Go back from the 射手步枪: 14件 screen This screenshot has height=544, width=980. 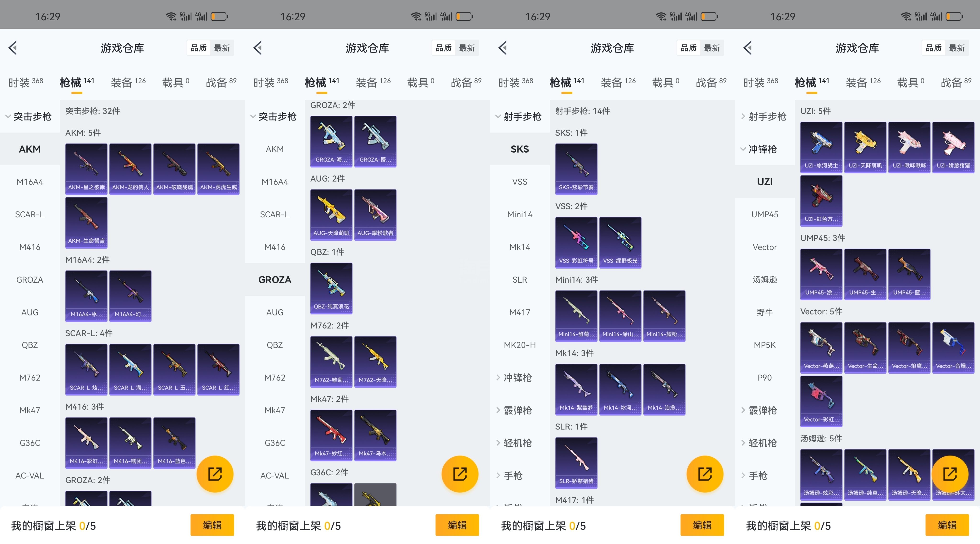(x=503, y=48)
